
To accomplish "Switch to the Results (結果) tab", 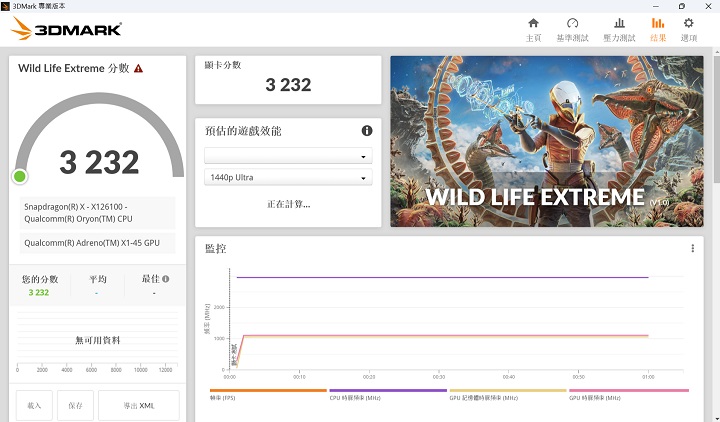I will pyautogui.click(x=658, y=30).
